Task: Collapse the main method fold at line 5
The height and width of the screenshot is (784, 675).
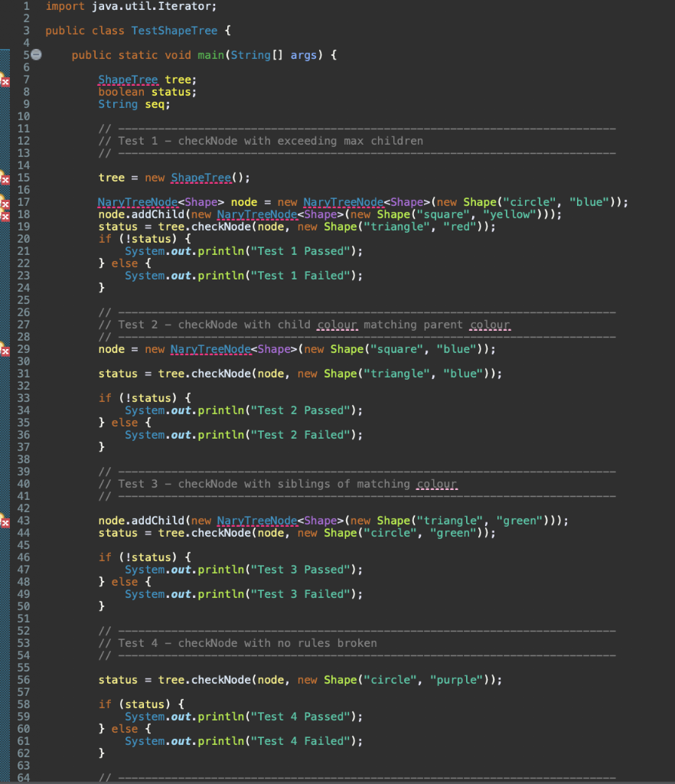Action: click(x=37, y=54)
